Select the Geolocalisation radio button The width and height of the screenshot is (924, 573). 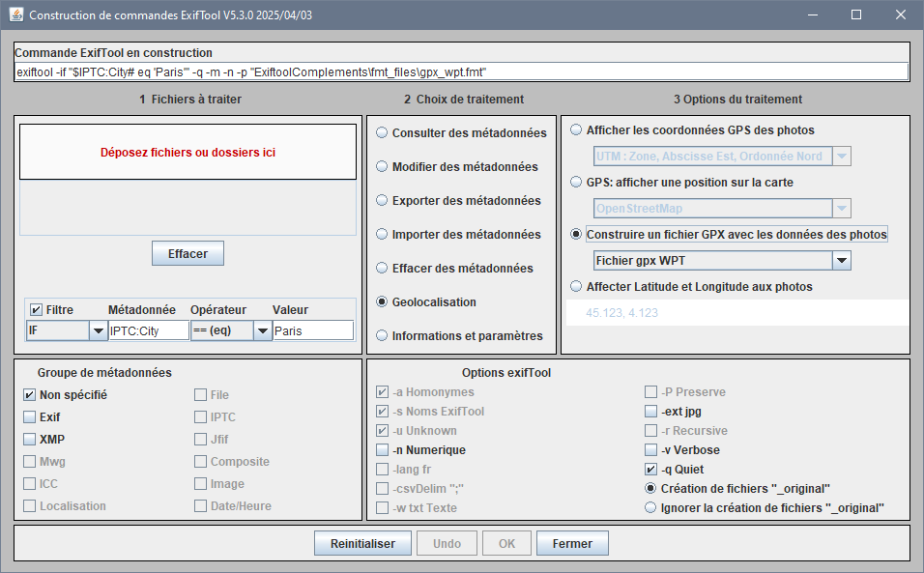(382, 302)
